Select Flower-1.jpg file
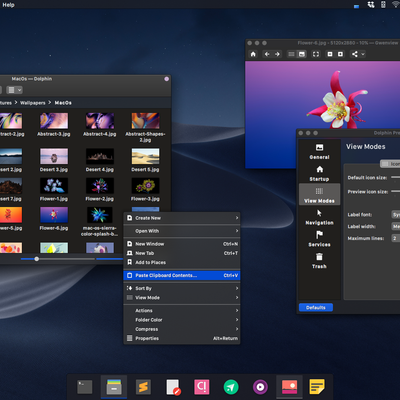Screen dimensions: 400x400 [x=54, y=189]
